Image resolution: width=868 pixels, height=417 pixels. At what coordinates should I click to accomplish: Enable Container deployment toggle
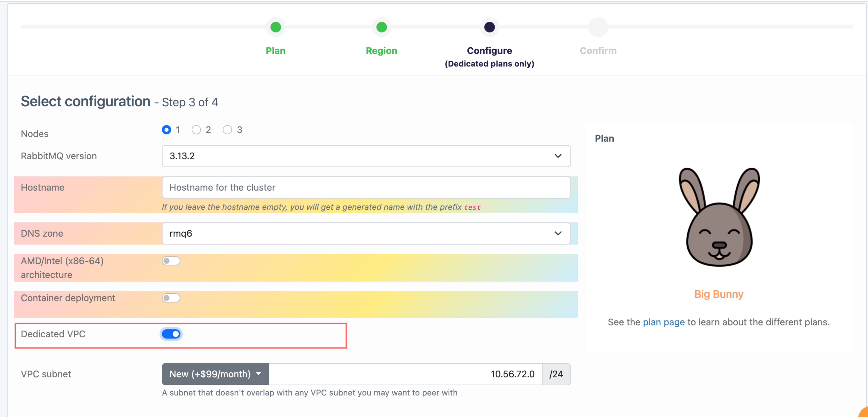[x=171, y=298]
